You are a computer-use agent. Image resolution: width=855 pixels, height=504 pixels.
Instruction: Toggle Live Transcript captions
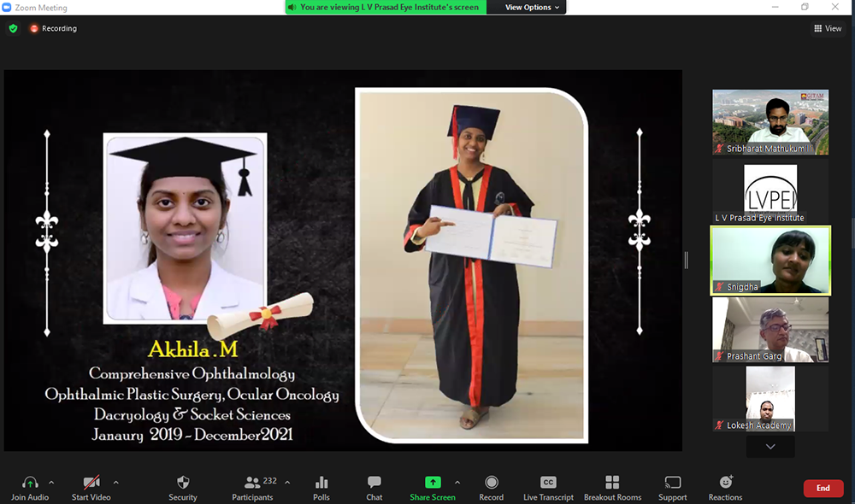549,483
